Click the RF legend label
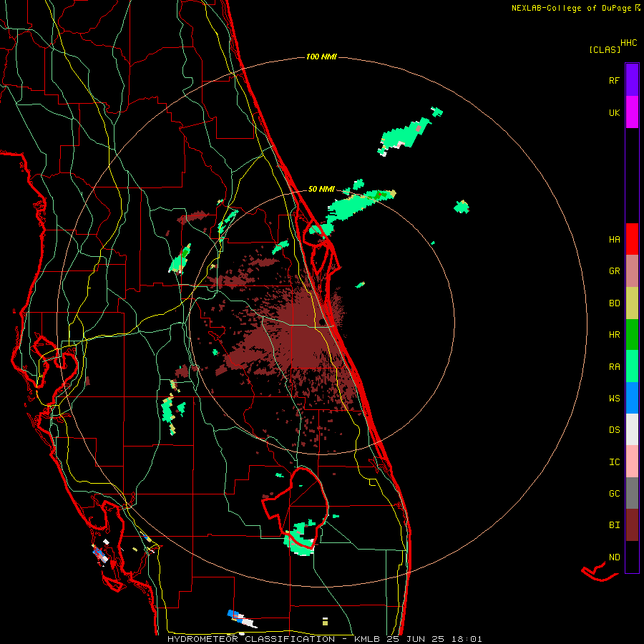The height and width of the screenshot is (644, 644). pyautogui.click(x=614, y=80)
